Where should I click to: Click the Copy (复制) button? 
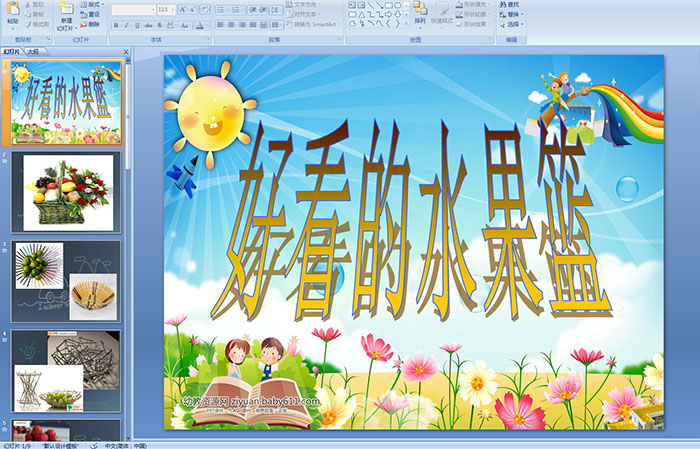coord(34,14)
